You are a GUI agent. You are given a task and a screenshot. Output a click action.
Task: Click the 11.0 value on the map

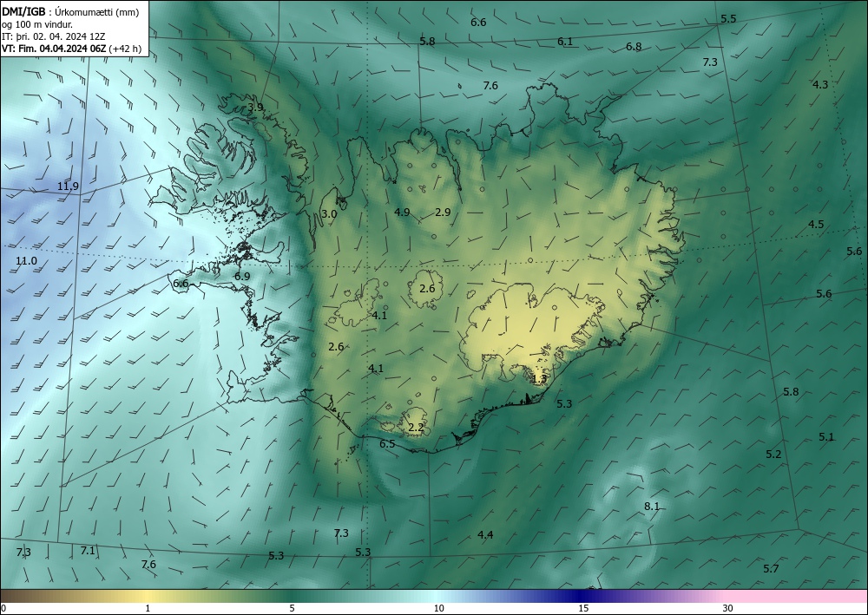[26, 261]
